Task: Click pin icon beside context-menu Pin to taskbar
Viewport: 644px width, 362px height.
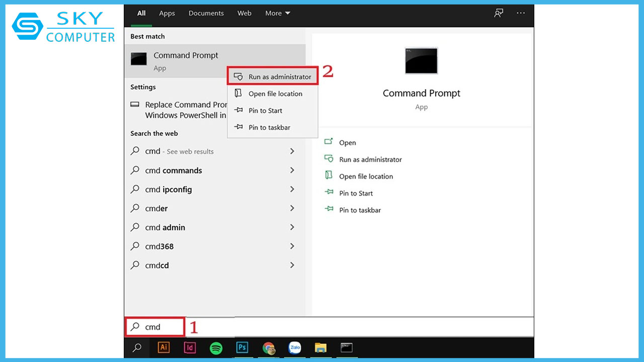Action: tap(239, 127)
